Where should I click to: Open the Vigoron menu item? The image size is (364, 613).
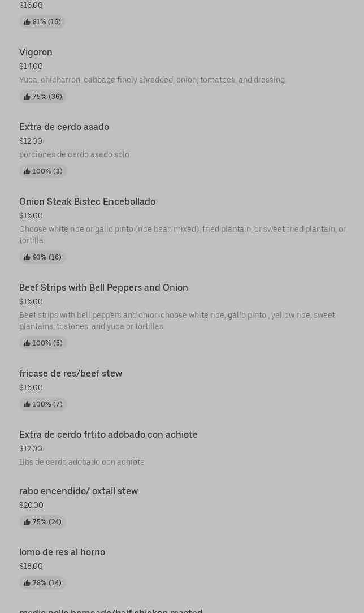(36, 52)
